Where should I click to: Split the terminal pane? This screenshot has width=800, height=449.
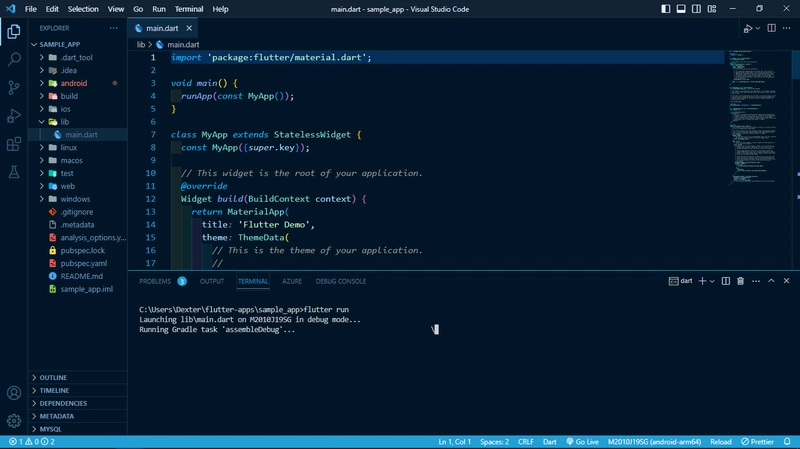click(x=725, y=282)
